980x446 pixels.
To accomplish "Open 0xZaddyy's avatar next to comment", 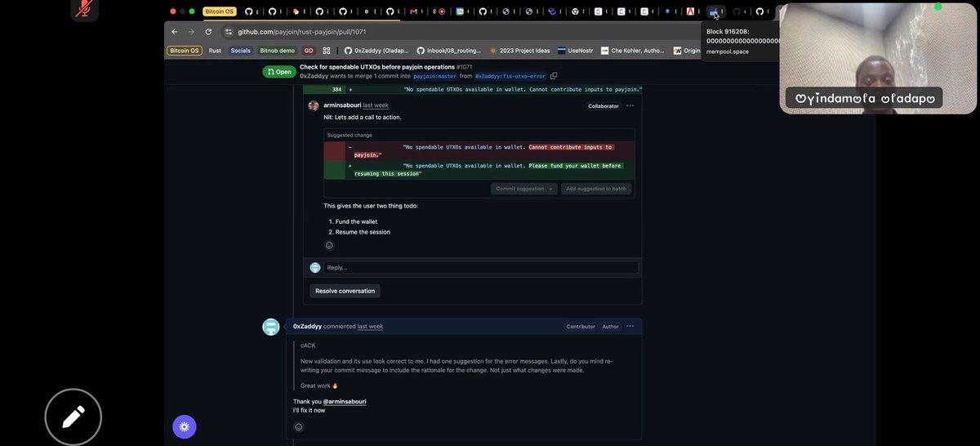I will [x=270, y=327].
